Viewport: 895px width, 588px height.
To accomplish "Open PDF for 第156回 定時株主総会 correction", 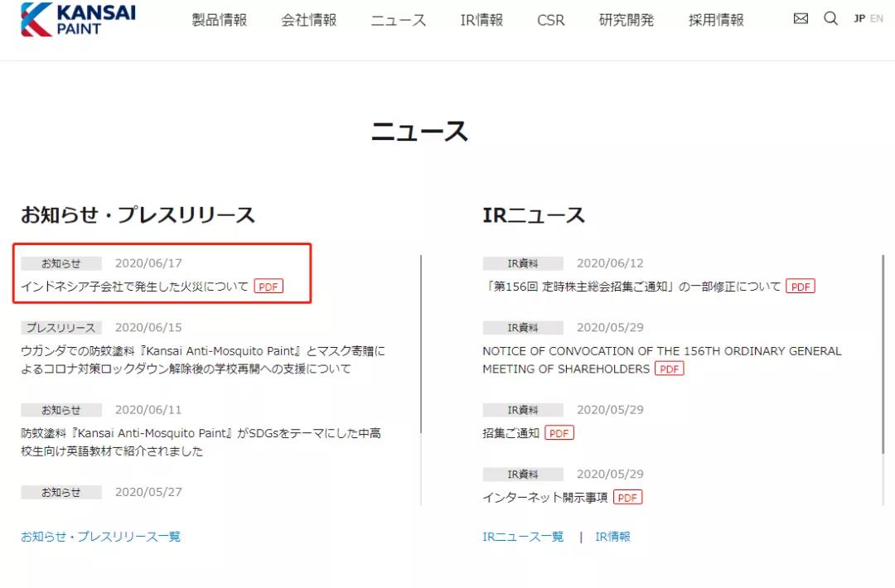I will point(801,287).
